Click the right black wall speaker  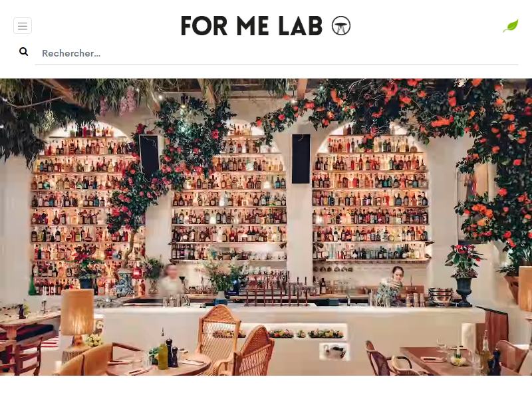click(x=301, y=159)
